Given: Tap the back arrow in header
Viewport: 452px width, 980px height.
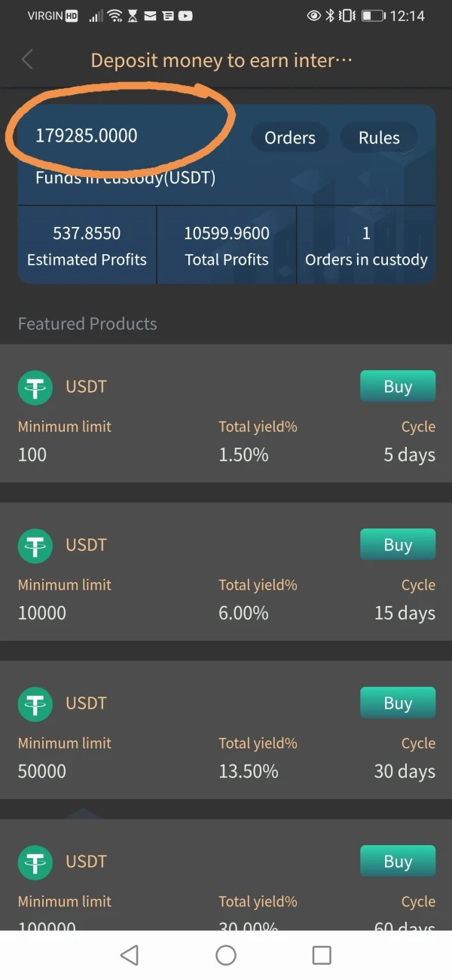Looking at the screenshot, I should [27, 60].
